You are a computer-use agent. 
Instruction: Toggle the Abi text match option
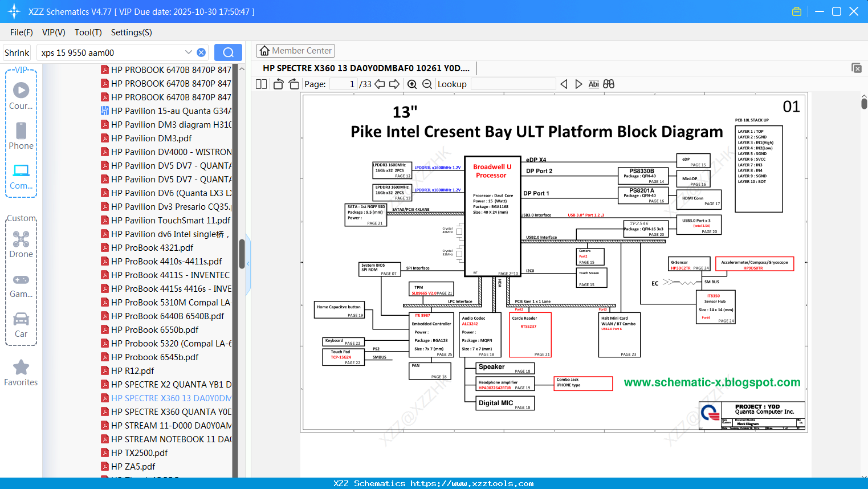(x=593, y=84)
